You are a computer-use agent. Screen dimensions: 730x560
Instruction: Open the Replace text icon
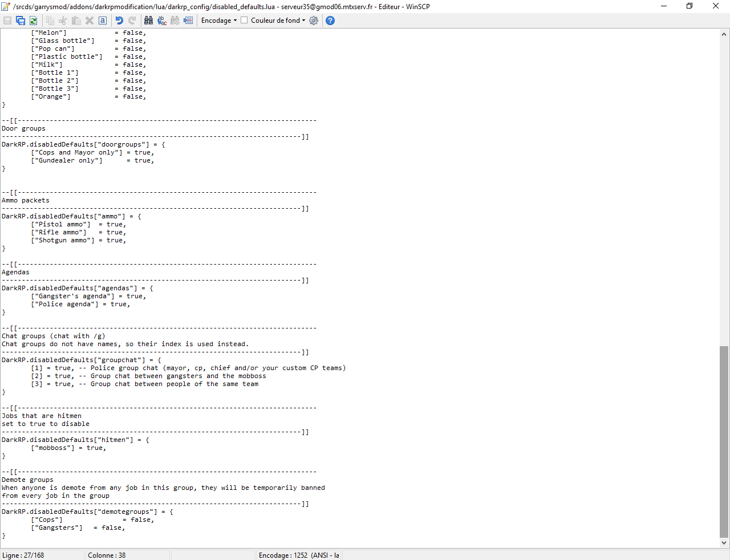[x=162, y=21]
